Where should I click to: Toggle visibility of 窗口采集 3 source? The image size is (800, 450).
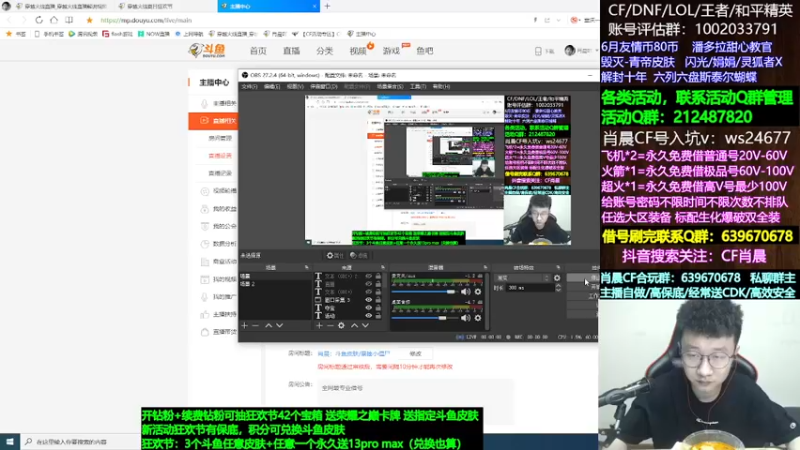(x=368, y=300)
